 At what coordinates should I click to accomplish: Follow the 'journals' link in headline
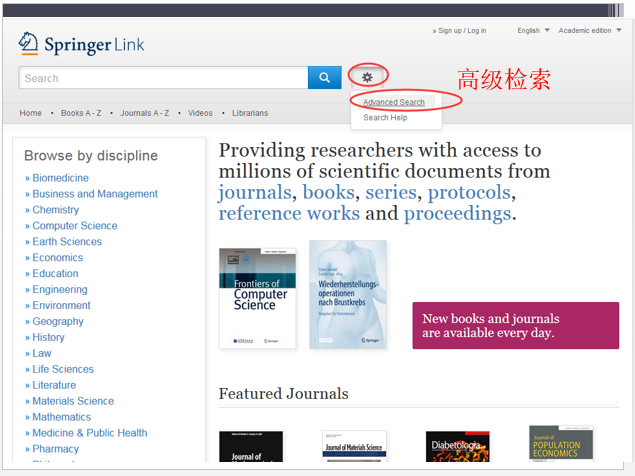(x=255, y=192)
